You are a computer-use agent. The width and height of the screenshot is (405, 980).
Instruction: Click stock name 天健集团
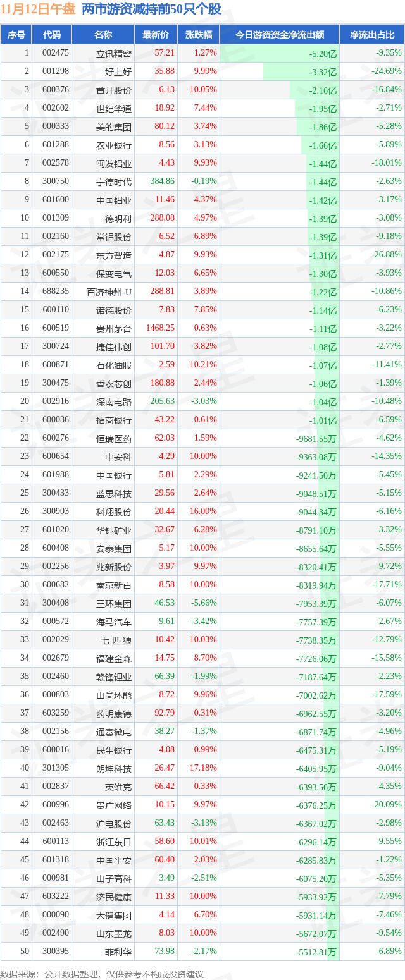tap(114, 916)
